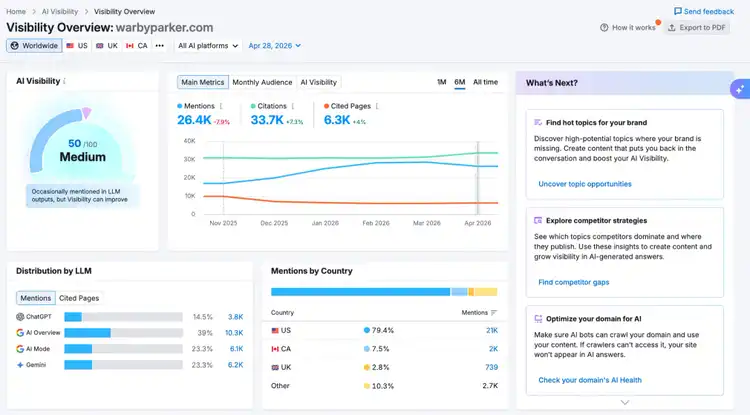This screenshot has width=750, height=415.
Task: Click US 21K mentions value
Action: 492,330
